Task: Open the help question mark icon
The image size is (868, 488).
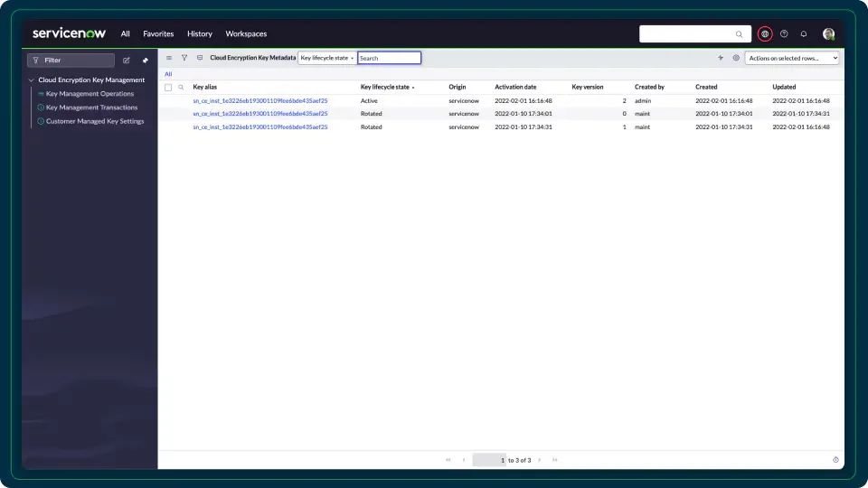Action: click(784, 33)
